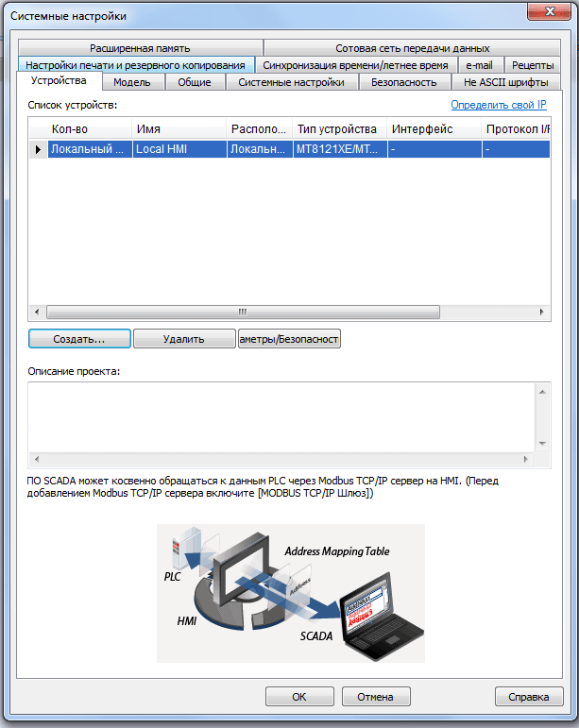Open the Общие tab
The image size is (579, 728).
pyautogui.click(x=195, y=83)
